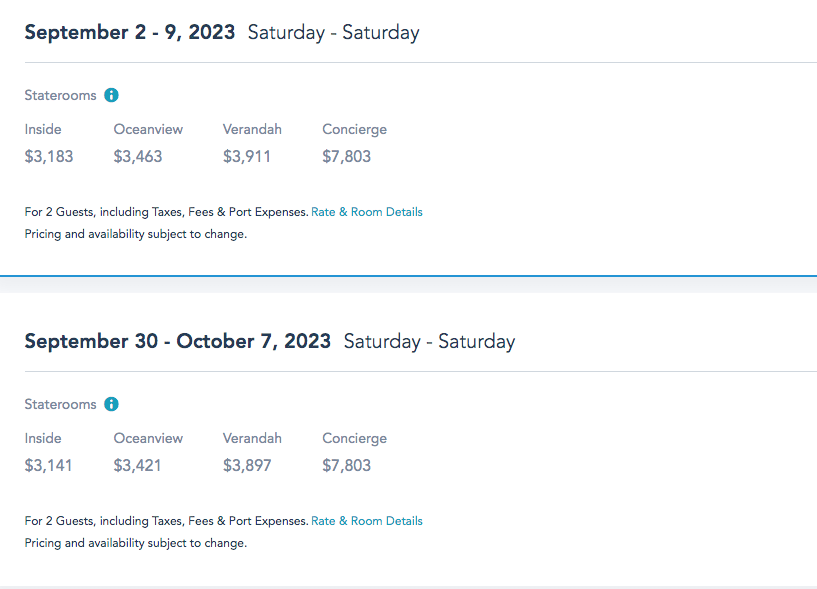Click the Concierge label under September 30 sailing

(x=354, y=438)
